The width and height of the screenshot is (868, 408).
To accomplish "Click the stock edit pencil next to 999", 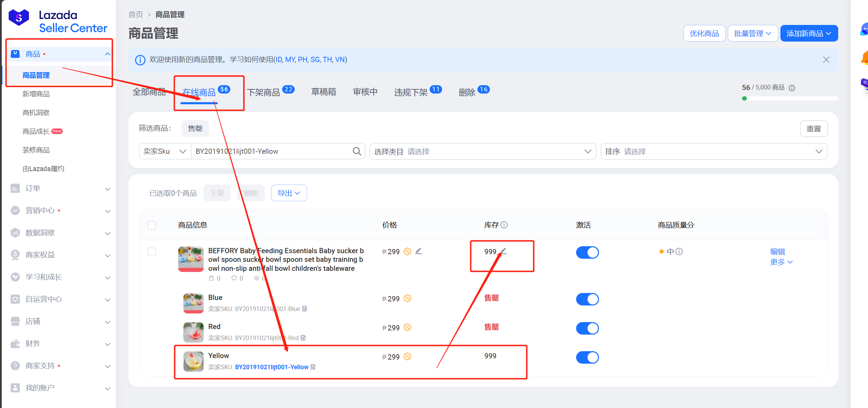I will pyautogui.click(x=503, y=251).
